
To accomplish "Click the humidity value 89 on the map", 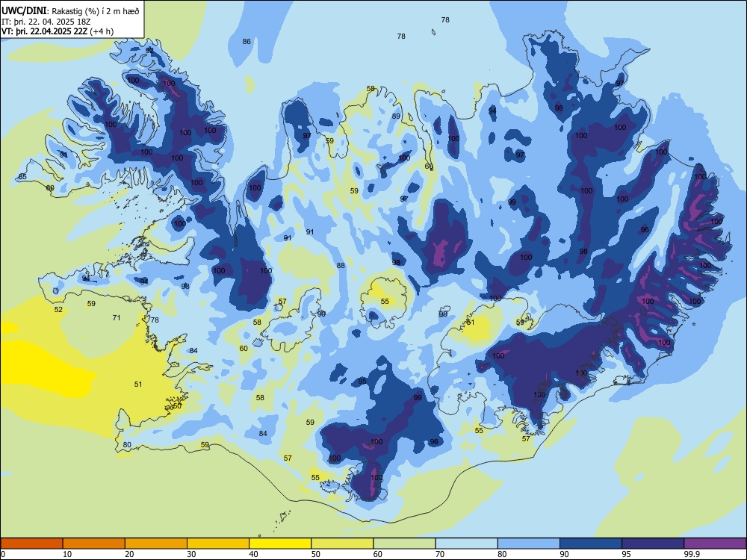I will (x=396, y=116).
